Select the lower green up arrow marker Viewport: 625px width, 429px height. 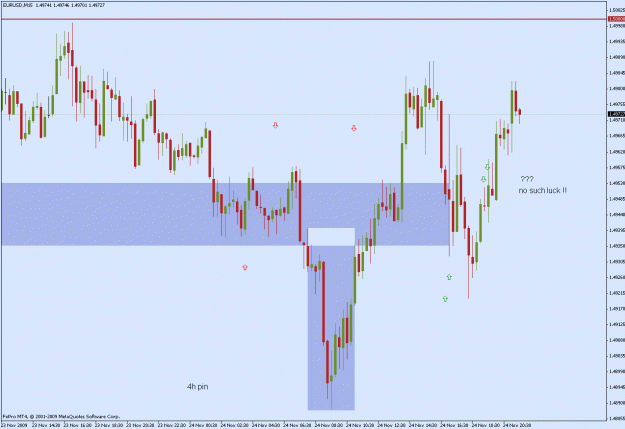coord(445,299)
